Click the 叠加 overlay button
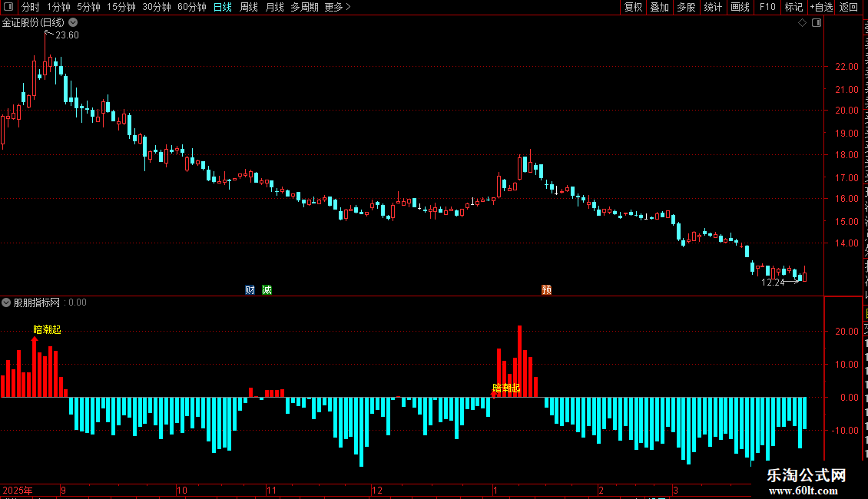The width and height of the screenshot is (868, 499). (659, 7)
